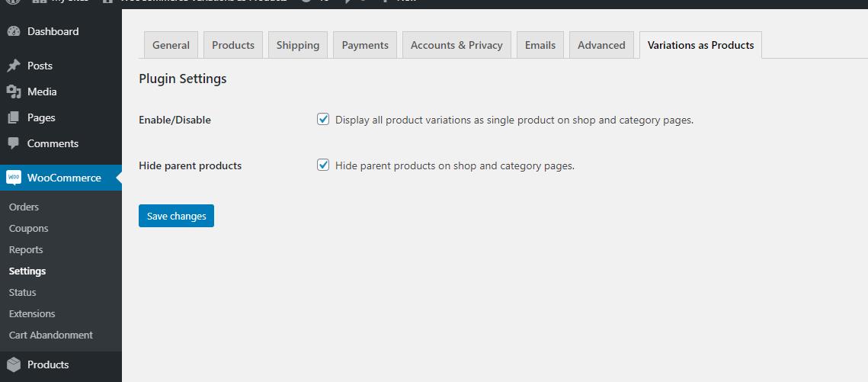Go to Cart Abandonment page

click(51, 335)
